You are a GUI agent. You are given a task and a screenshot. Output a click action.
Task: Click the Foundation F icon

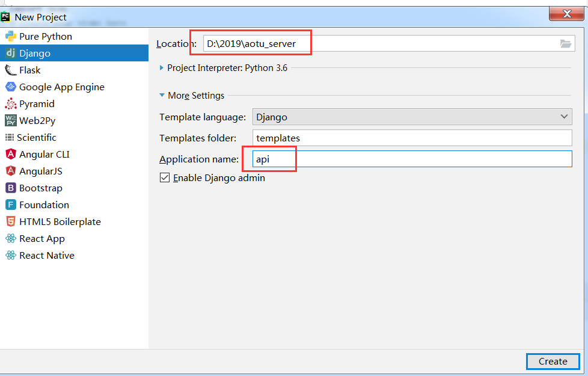tap(10, 205)
